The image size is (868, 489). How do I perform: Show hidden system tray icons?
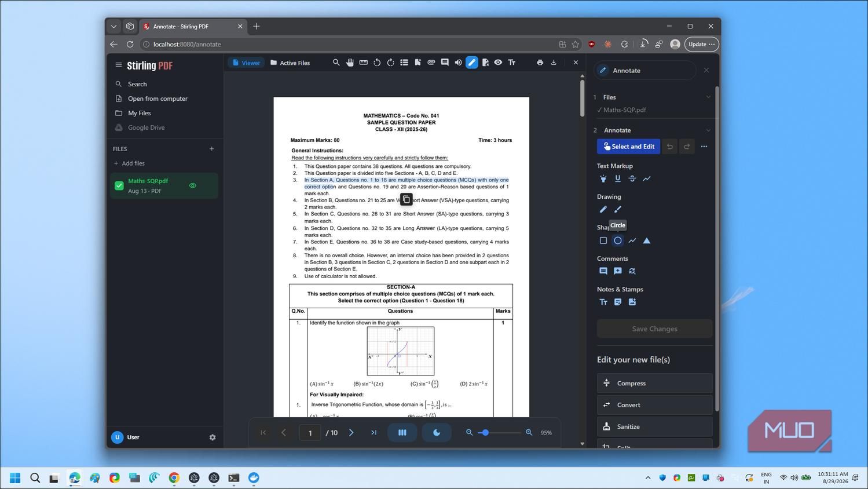click(x=647, y=477)
